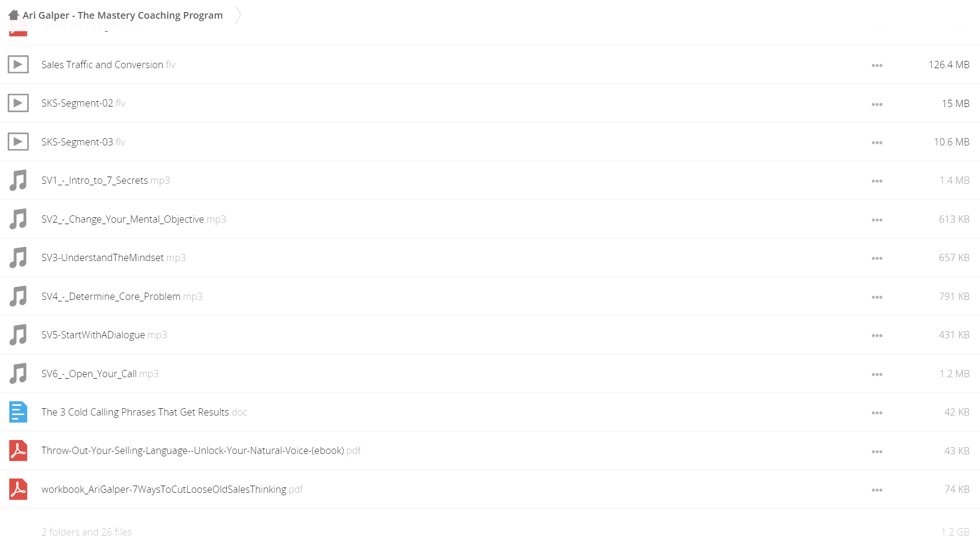
Task: Click the blue document icon for 3 Cold Calling Phrases
Action: 18,412
